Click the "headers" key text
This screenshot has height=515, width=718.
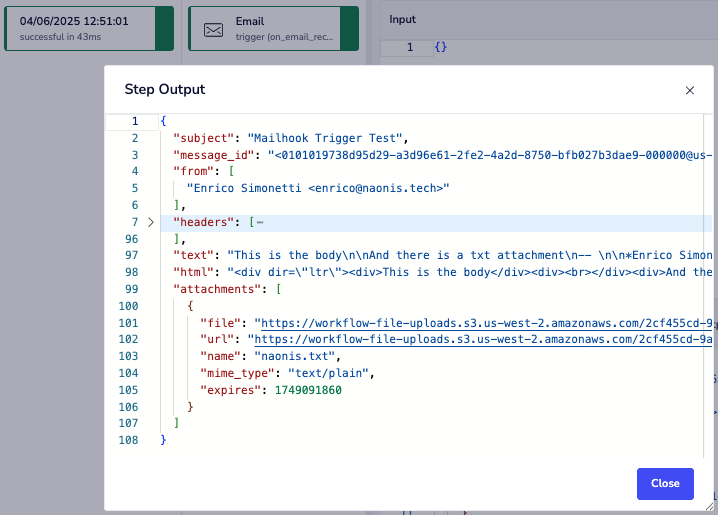(204, 222)
